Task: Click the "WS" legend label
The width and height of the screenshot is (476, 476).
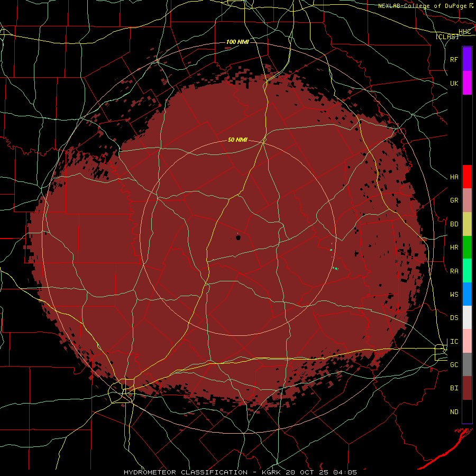Action: [454, 295]
